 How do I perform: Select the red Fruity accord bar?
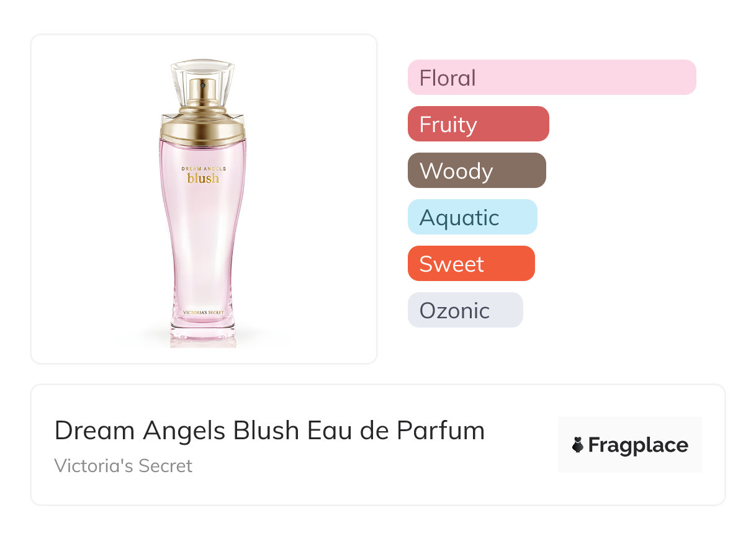pos(478,124)
